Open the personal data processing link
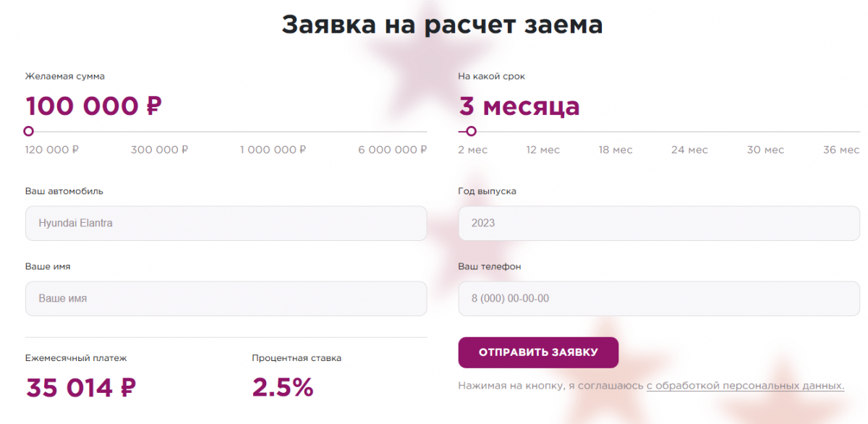This screenshot has height=424, width=868. 745,386
